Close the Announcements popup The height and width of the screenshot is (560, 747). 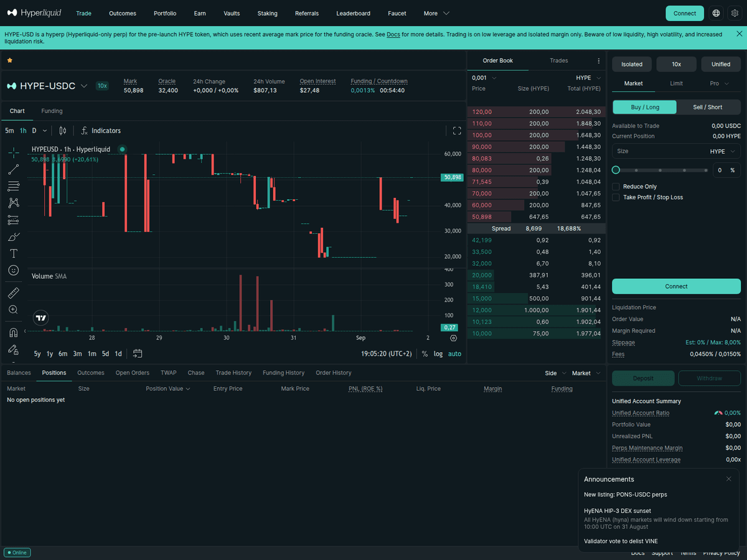729,479
